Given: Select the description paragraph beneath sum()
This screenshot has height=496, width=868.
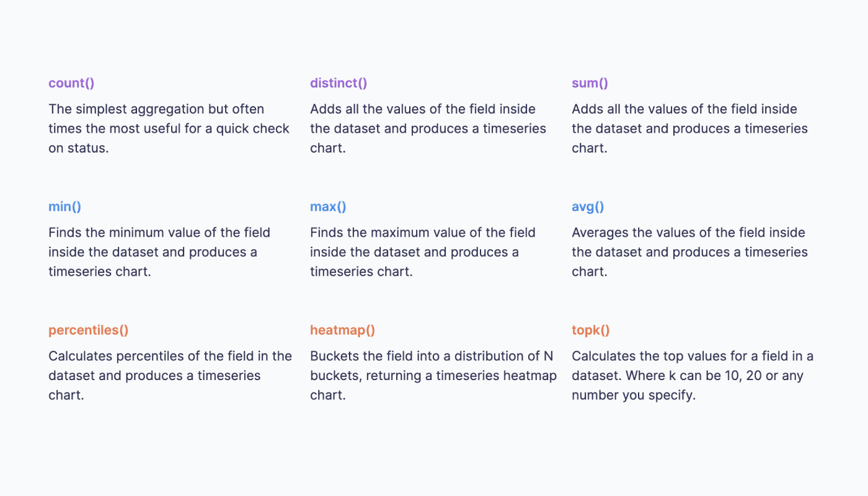Looking at the screenshot, I should [x=689, y=128].
